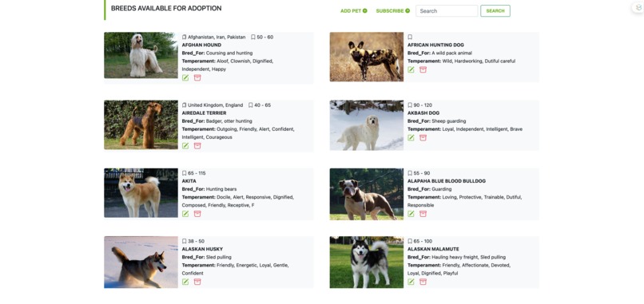Viewport: 644px width, 304px height.
Task: Click the edit icon for Afghan Hound
Action: [185, 77]
